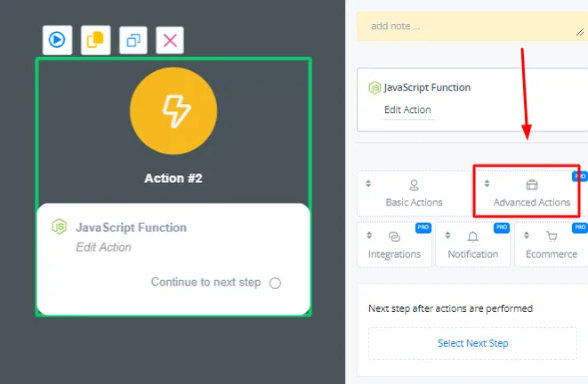Viewport: 588px width, 384px height.
Task: Click the Node.js icon in the Action #2 card
Action: pos(60,227)
